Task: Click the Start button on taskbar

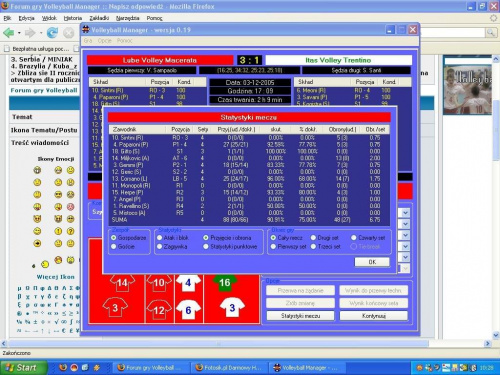Action: point(23,367)
